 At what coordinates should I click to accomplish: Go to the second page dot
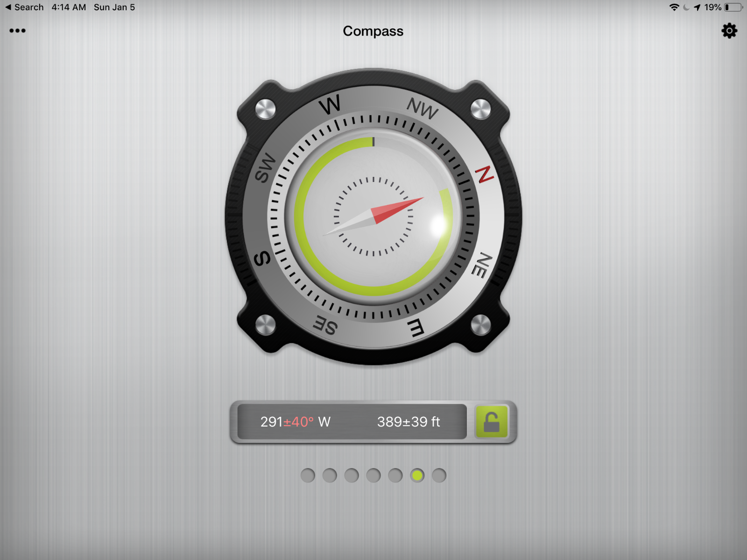click(330, 476)
